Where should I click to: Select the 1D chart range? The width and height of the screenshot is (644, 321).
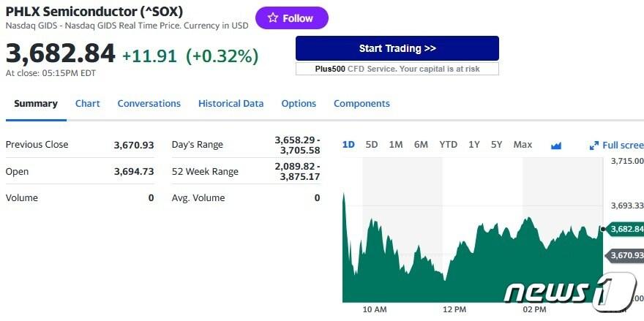(x=348, y=145)
